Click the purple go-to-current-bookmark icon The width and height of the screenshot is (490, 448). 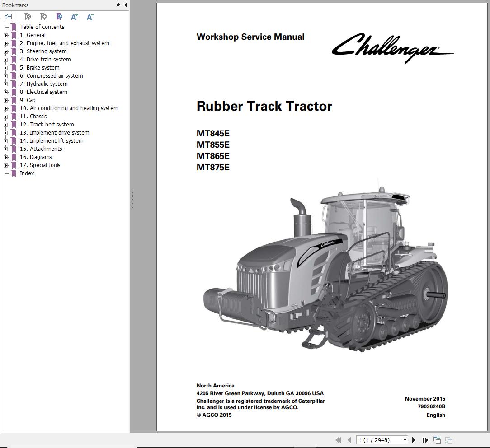click(x=59, y=17)
